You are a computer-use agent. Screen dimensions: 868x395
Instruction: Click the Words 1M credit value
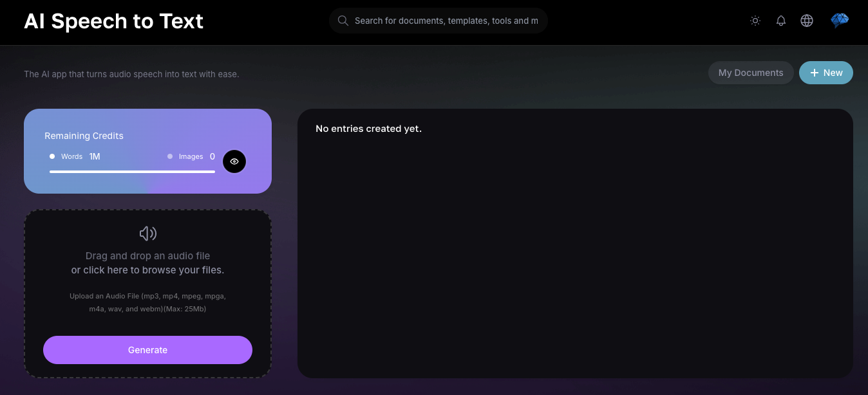coord(95,156)
